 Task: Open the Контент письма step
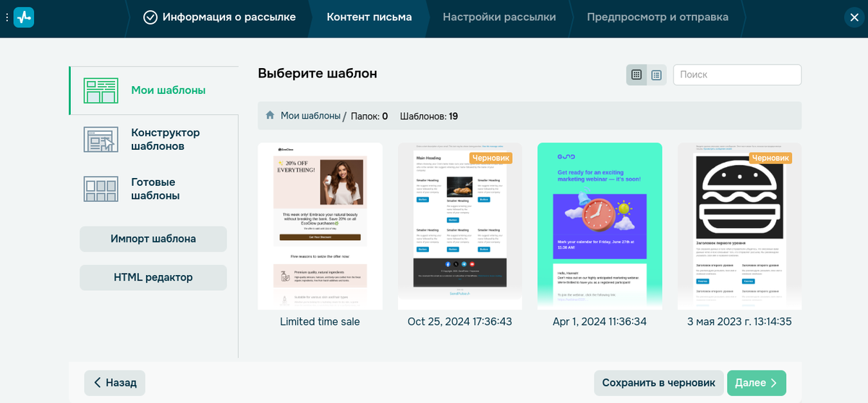coord(369,17)
